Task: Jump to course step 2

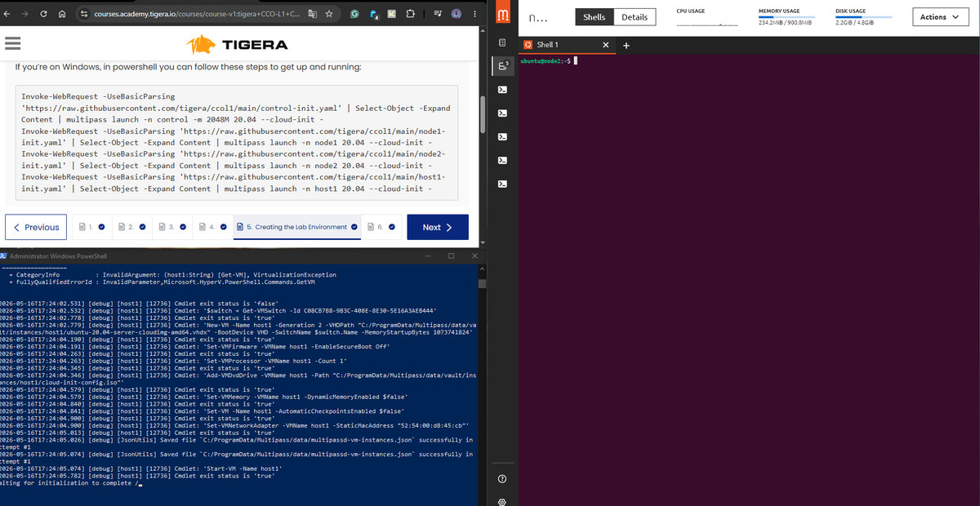Action: [x=131, y=228]
